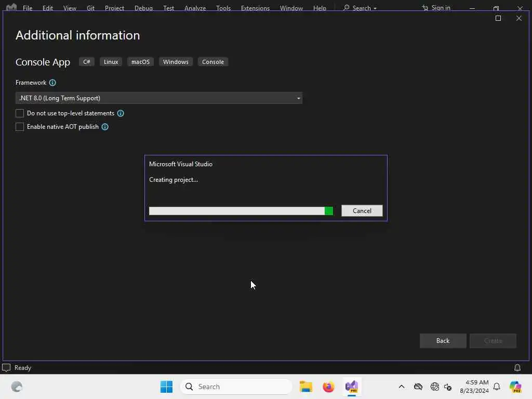Screen dimensions: 532x399
Task: Open the Tools menu
Action: (223, 8)
